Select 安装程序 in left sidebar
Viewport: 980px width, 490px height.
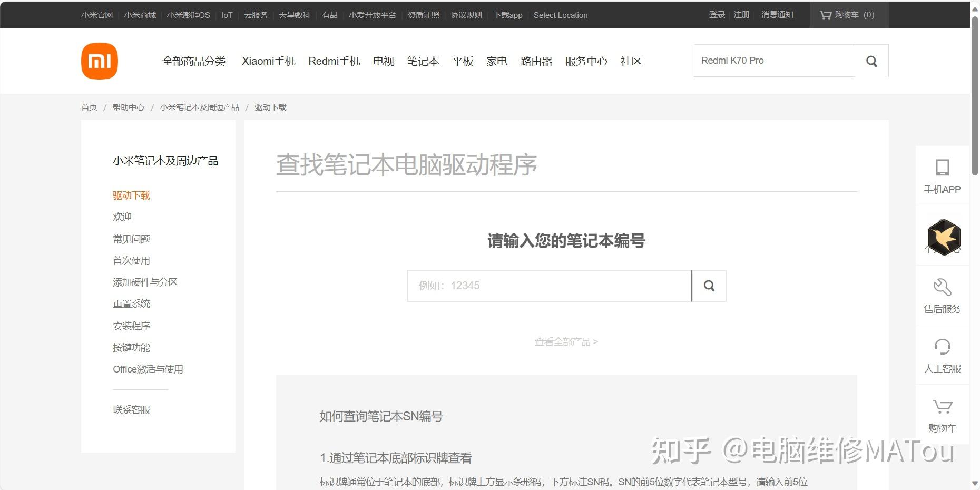click(131, 326)
